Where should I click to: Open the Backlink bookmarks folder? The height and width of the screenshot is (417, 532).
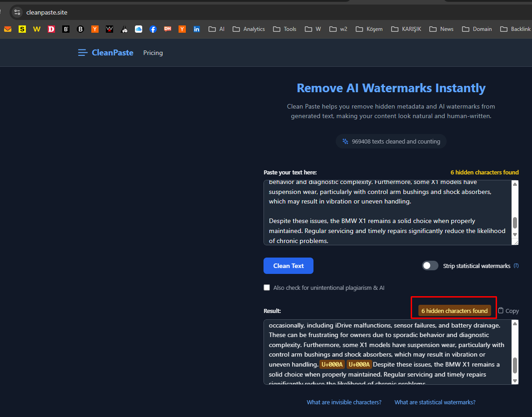coord(515,29)
